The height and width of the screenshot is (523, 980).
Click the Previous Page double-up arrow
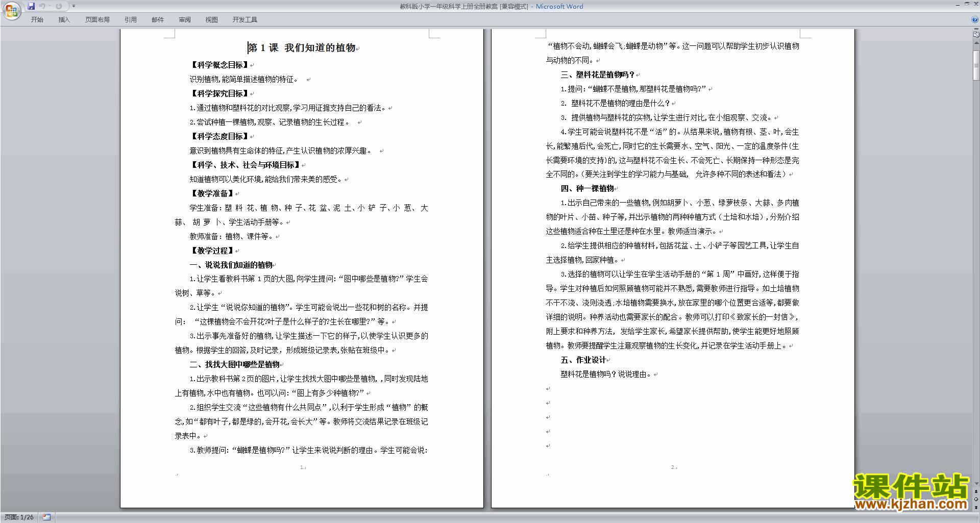point(976,491)
